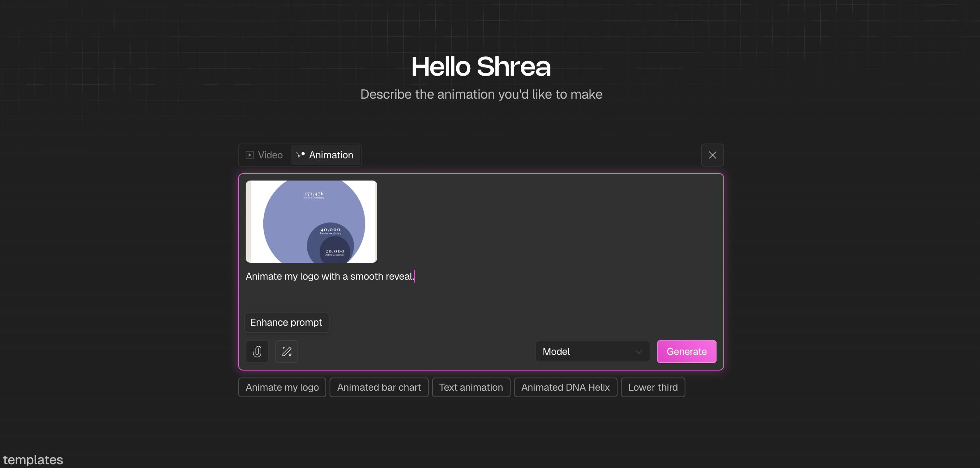Click the Enhance prompt button
Viewport: 980px width, 468px height.
click(286, 322)
